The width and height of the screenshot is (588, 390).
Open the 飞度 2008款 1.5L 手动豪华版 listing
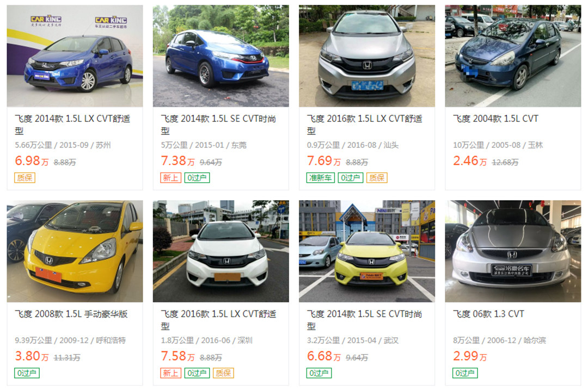[71, 314]
